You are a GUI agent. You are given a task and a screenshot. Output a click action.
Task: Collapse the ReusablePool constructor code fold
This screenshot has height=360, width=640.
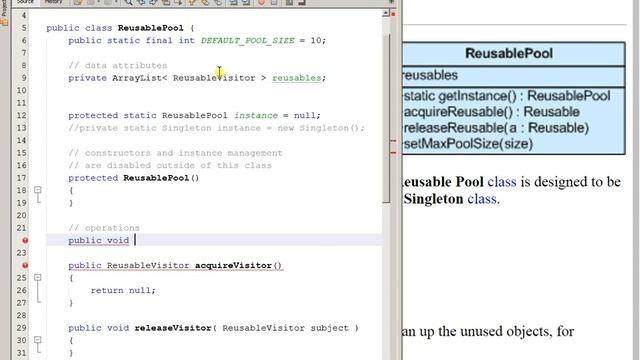pyautogui.click(x=38, y=190)
